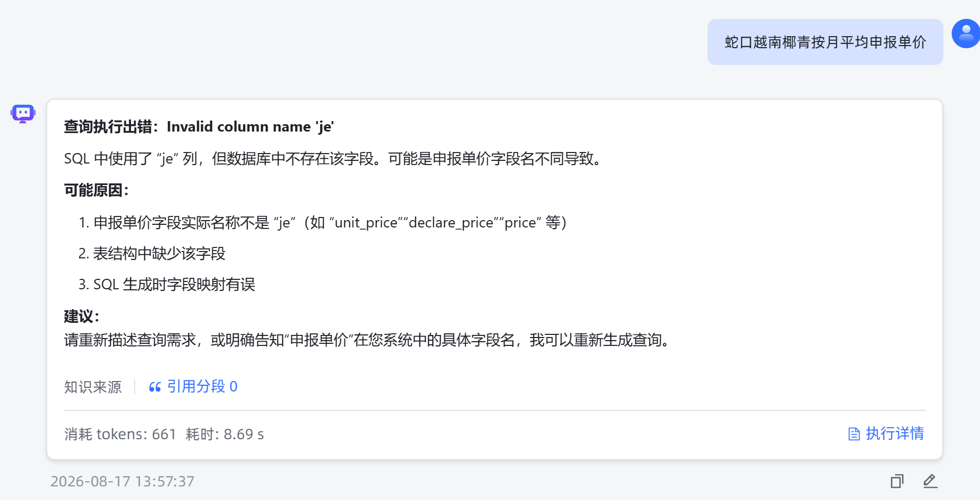Click the 耗时: 8.69 s text
This screenshot has width=980, height=500.
coord(225,434)
